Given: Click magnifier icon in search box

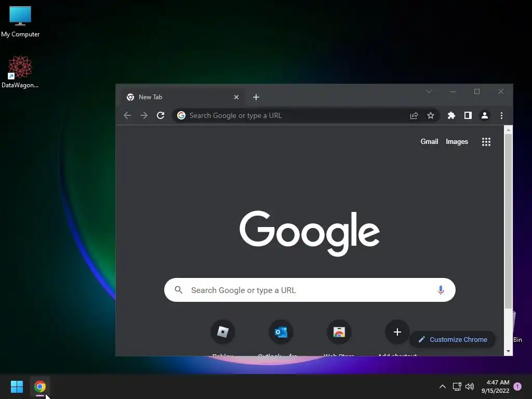Looking at the screenshot, I should point(179,290).
